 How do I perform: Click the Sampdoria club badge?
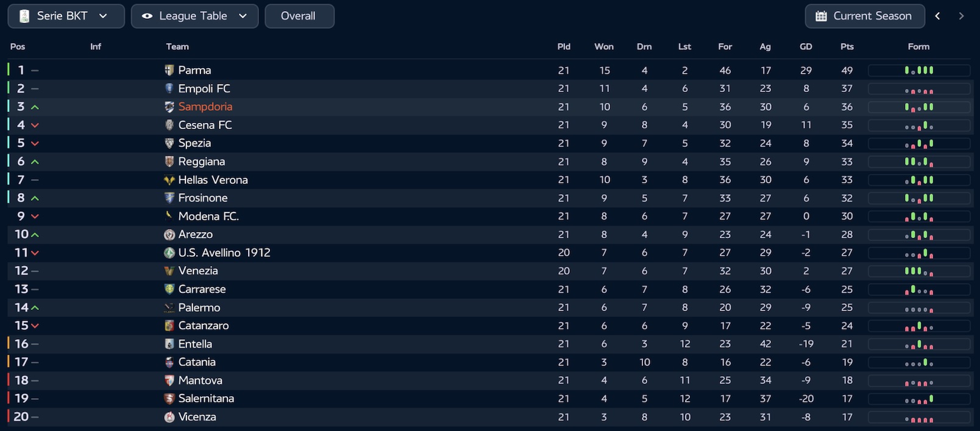pos(169,107)
